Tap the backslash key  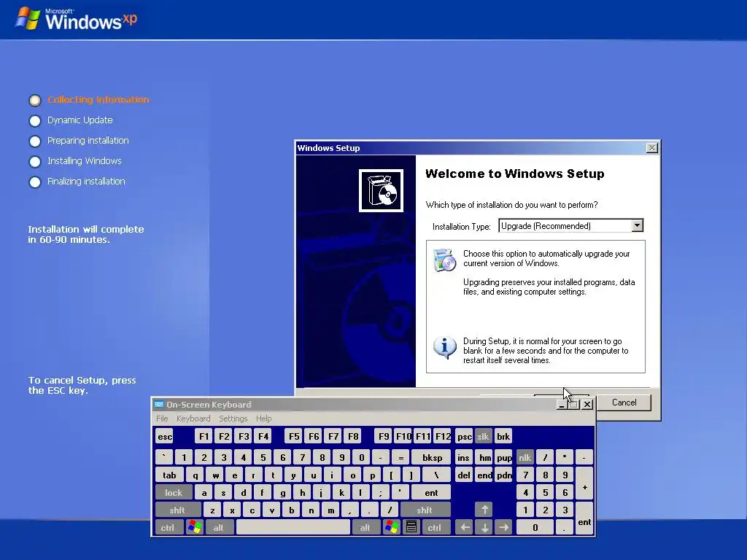pyautogui.click(x=436, y=475)
